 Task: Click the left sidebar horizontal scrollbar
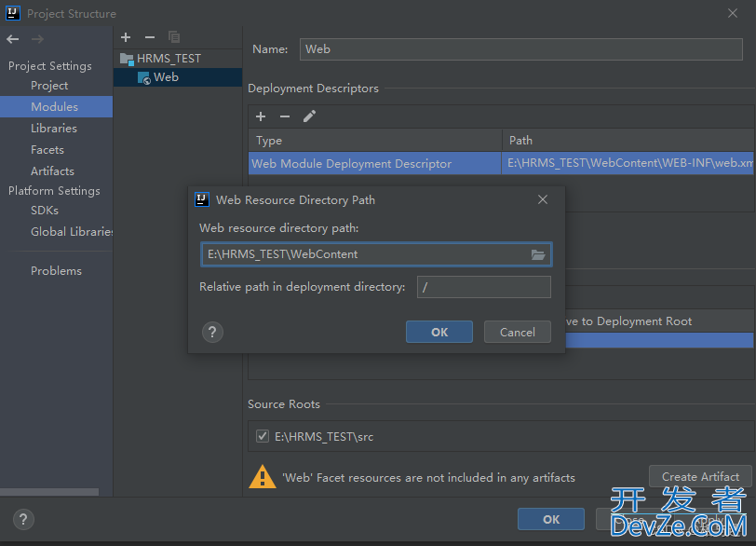(49, 492)
